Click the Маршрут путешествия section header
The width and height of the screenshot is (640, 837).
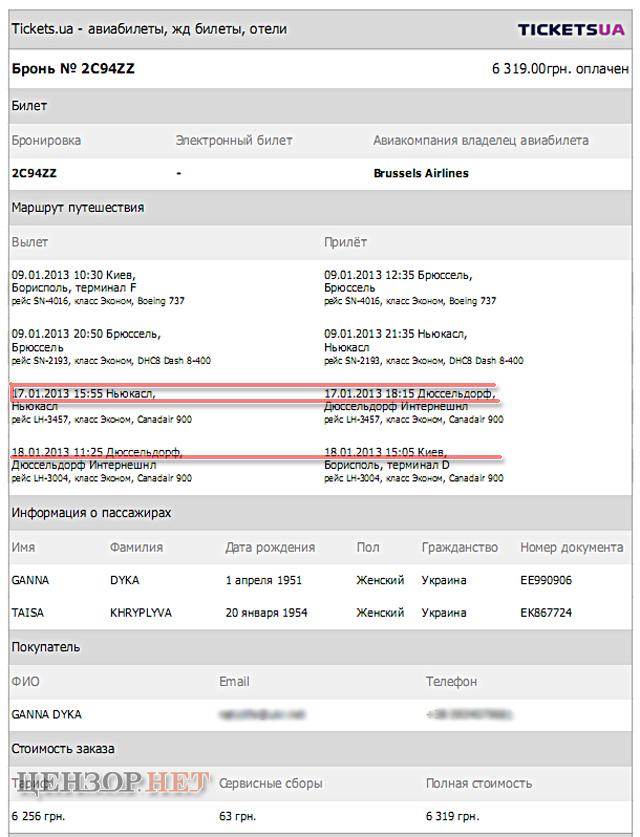[78, 208]
